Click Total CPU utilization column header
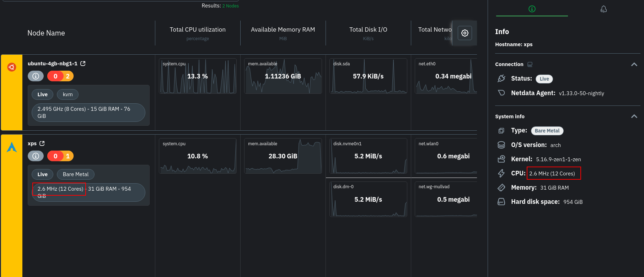Screen dimensions: 644x277 point(198,29)
